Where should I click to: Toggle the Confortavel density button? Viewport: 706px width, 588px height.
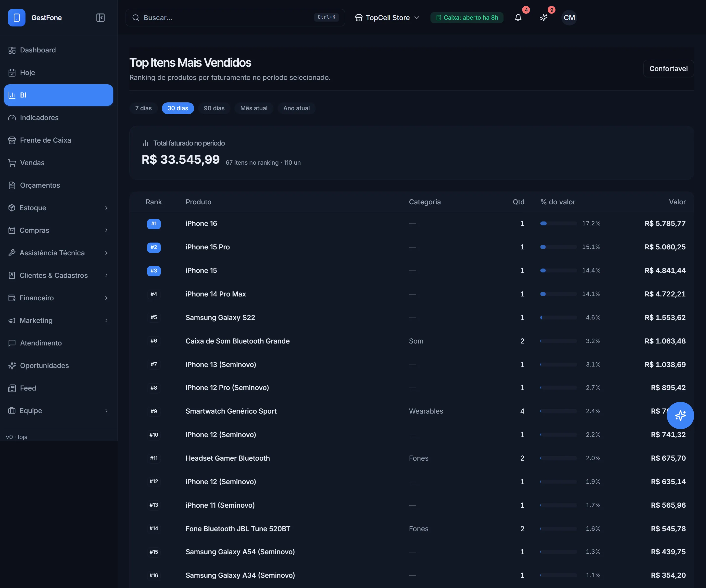[x=668, y=69]
